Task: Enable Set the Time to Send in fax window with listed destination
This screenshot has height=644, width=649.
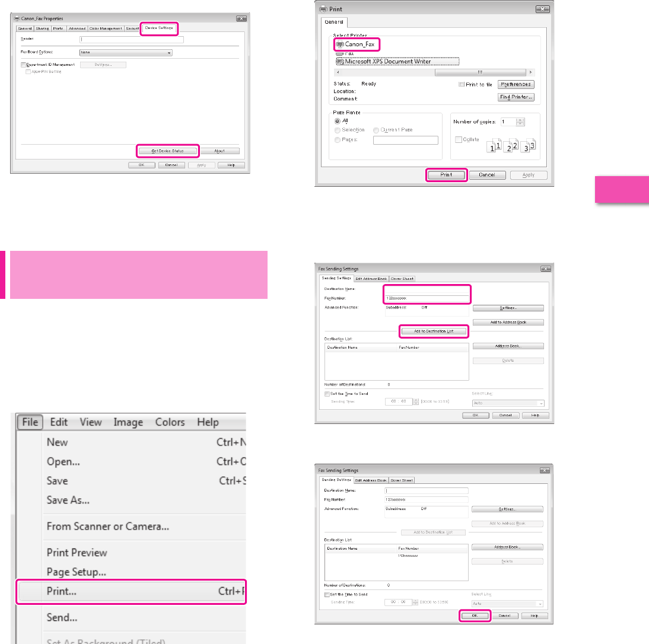Action: point(327,595)
